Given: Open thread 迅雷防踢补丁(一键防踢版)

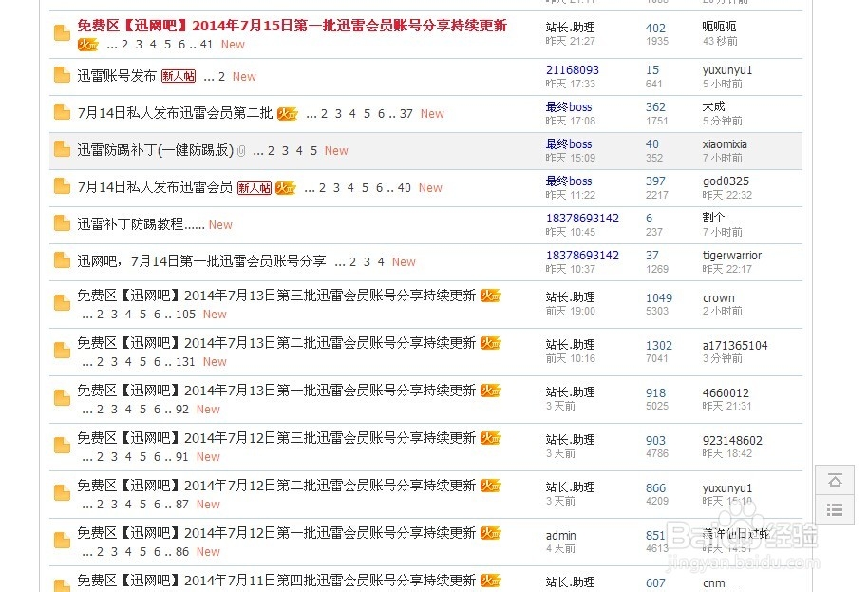Looking at the screenshot, I should point(156,150).
